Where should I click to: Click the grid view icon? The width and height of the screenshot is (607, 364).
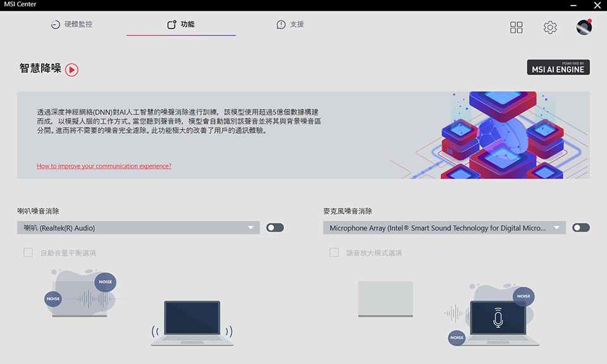516,27
